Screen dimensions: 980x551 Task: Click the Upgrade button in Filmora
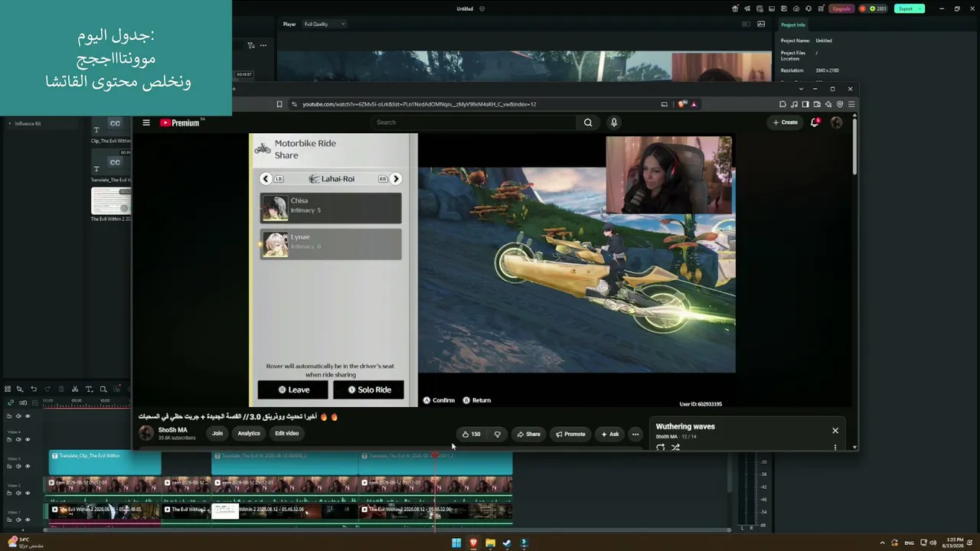point(841,8)
